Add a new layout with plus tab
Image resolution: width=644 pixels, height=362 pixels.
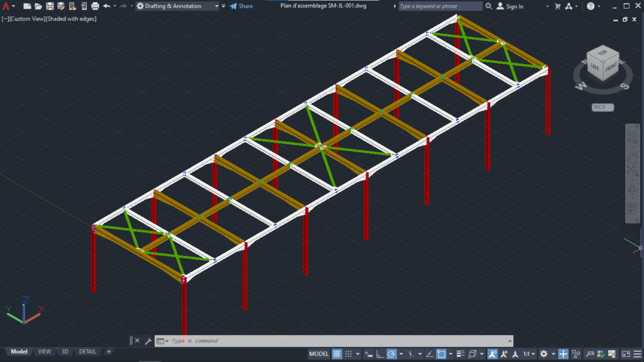tap(109, 352)
